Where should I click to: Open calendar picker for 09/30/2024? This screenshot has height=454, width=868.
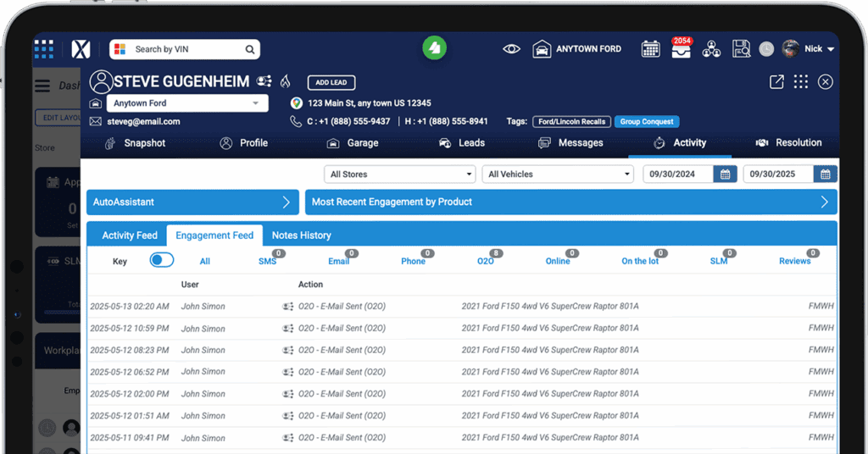click(726, 174)
